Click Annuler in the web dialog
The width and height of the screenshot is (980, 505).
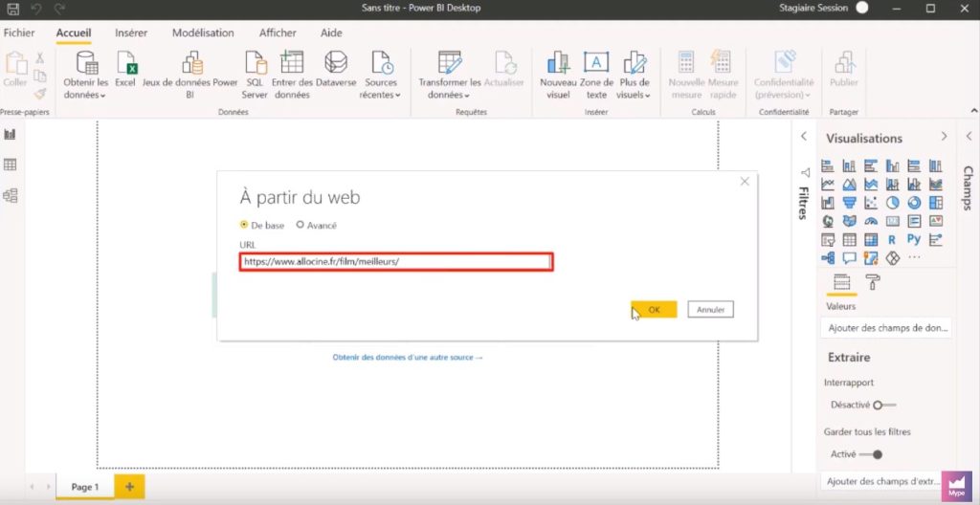tap(711, 309)
